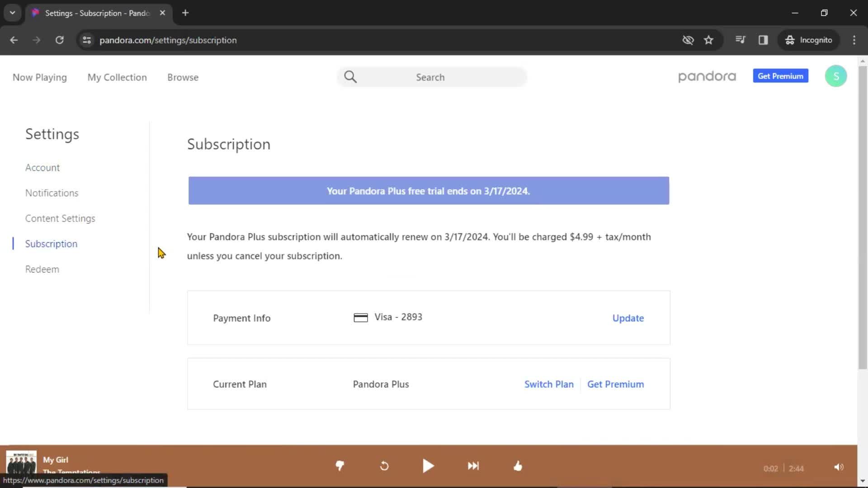Click the Subscription page heading
This screenshot has width=868, height=488.
click(229, 144)
